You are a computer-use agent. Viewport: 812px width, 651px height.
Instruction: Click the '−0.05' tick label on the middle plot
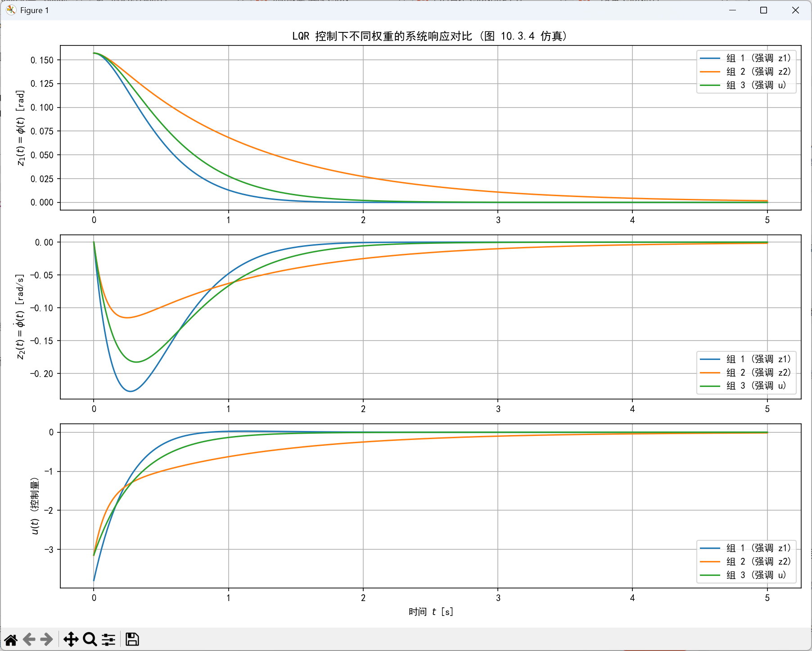[41, 275]
